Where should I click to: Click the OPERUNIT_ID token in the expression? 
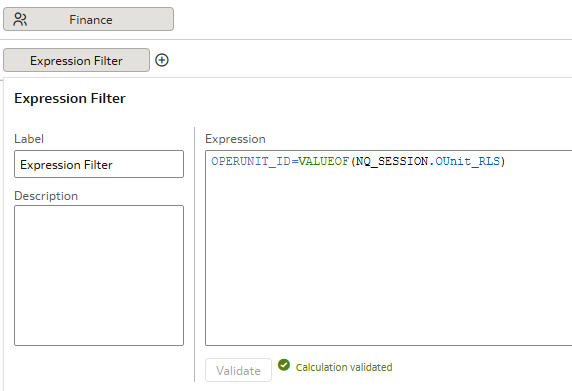[251, 161]
